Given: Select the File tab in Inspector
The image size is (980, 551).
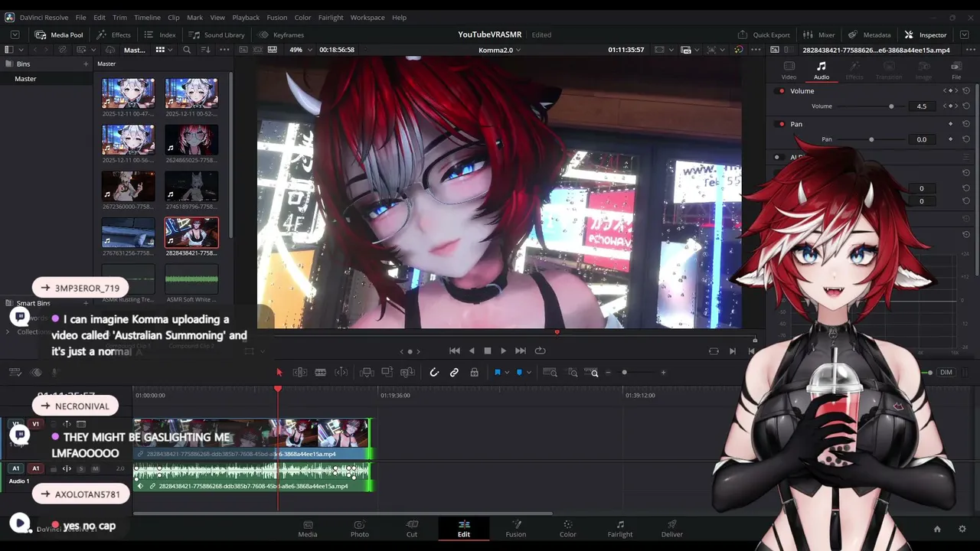Looking at the screenshot, I should (956, 70).
